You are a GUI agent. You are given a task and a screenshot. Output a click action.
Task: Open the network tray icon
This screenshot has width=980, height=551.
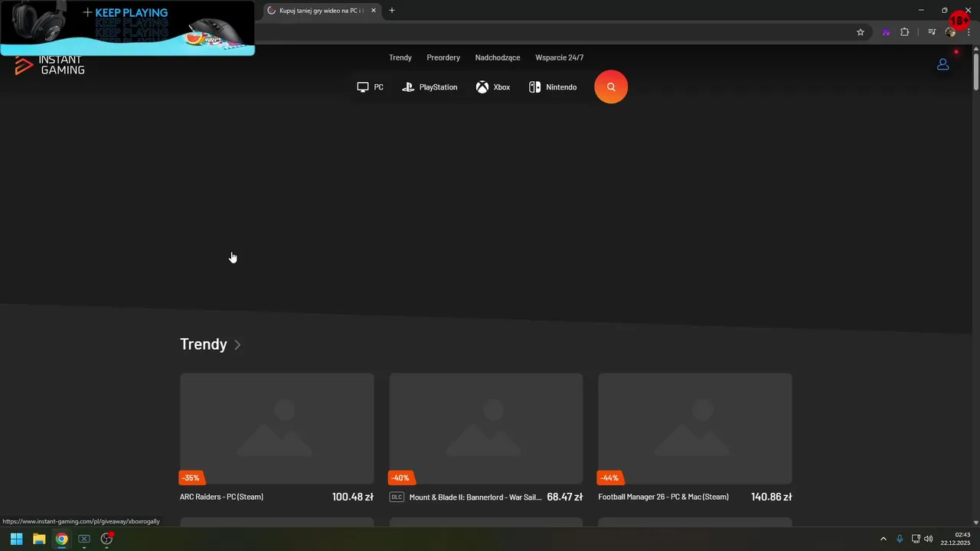point(916,539)
